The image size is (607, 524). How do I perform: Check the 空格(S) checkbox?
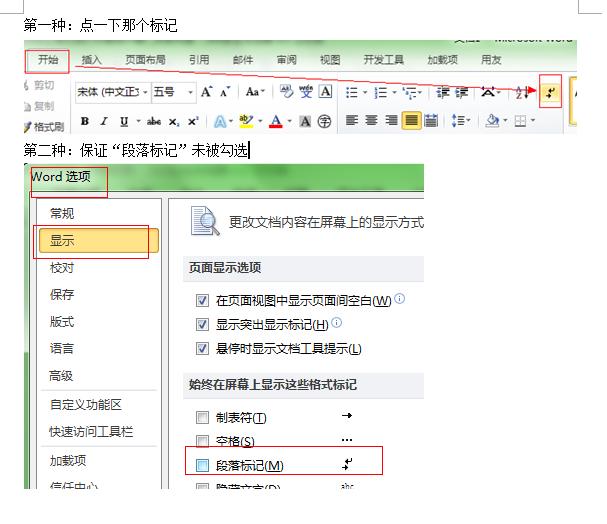click(202, 441)
